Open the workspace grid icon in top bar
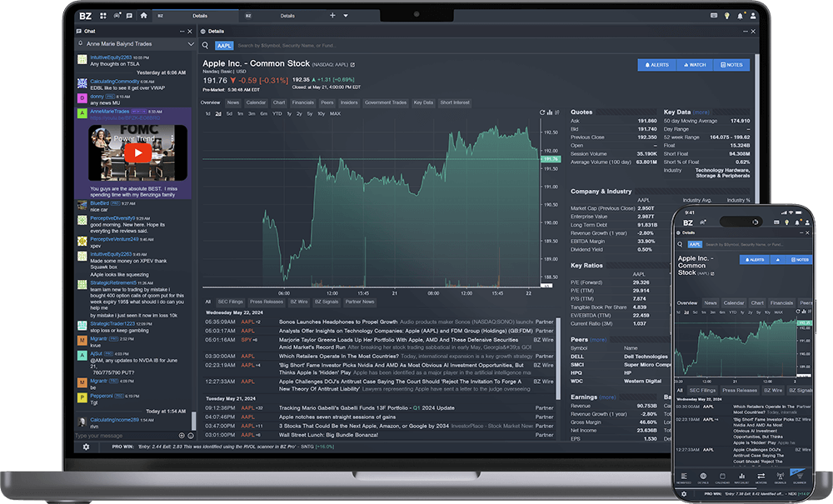This screenshot has height=504, width=833. [103, 16]
